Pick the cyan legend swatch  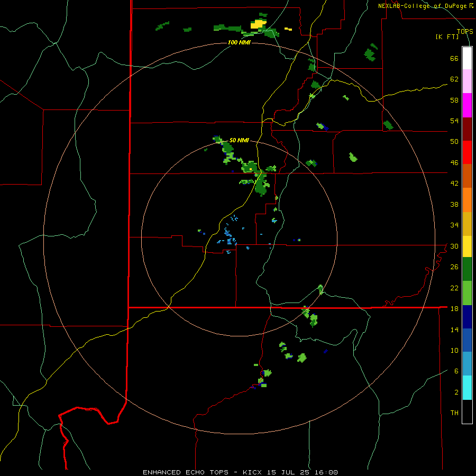(467, 388)
